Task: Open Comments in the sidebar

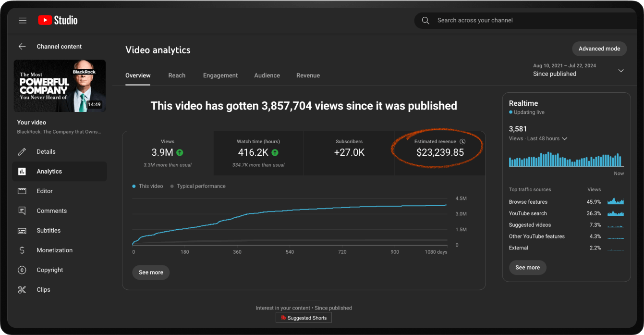Action: 60,211
